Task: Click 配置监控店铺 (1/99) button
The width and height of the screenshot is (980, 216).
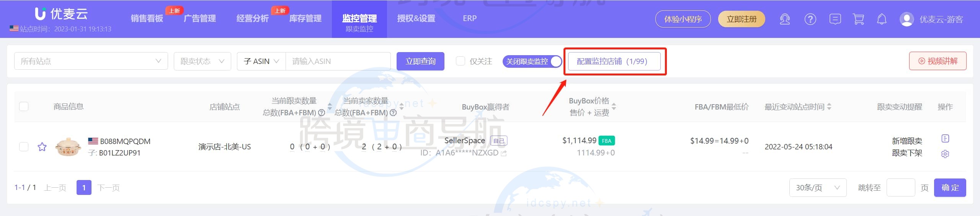Action: (614, 61)
